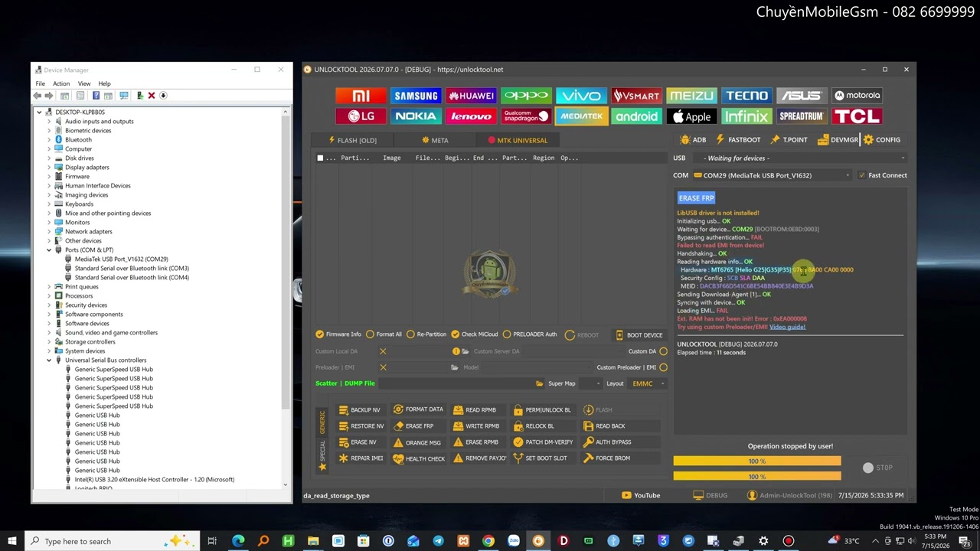Toggle the Check MiCloud option
Screen dimensions: 980x551
pos(475,334)
